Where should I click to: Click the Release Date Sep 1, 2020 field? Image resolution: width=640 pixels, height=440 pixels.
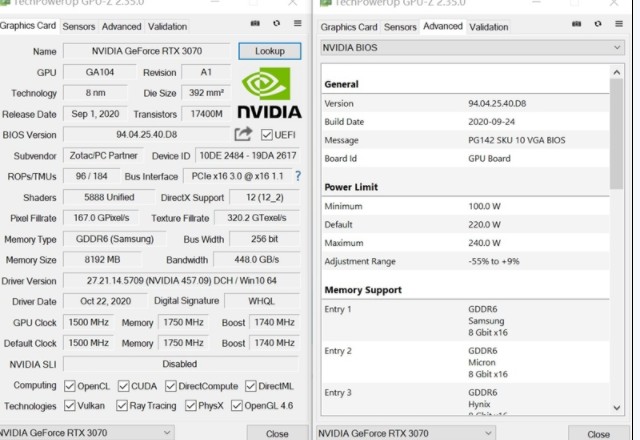(x=95, y=114)
